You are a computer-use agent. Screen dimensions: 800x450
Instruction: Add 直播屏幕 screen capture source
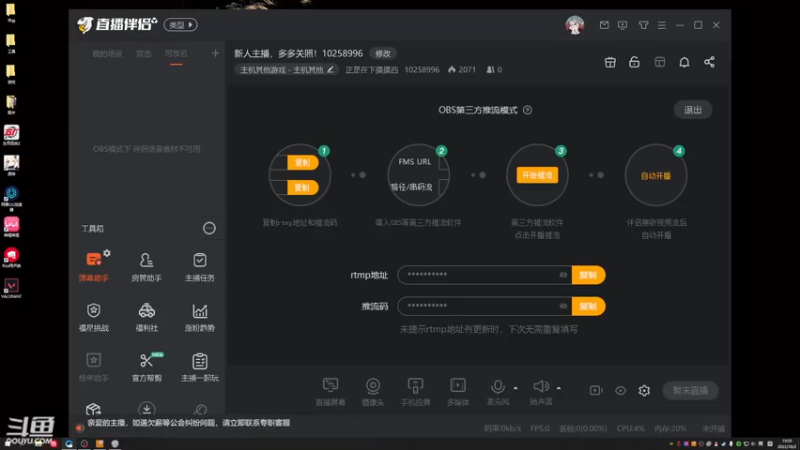[330, 391]
